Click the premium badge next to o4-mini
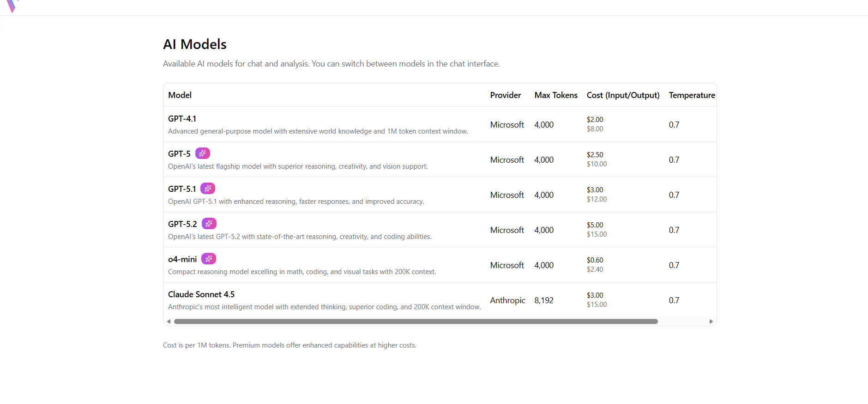This screenshot has height=404, width=868. pos(209,259)
